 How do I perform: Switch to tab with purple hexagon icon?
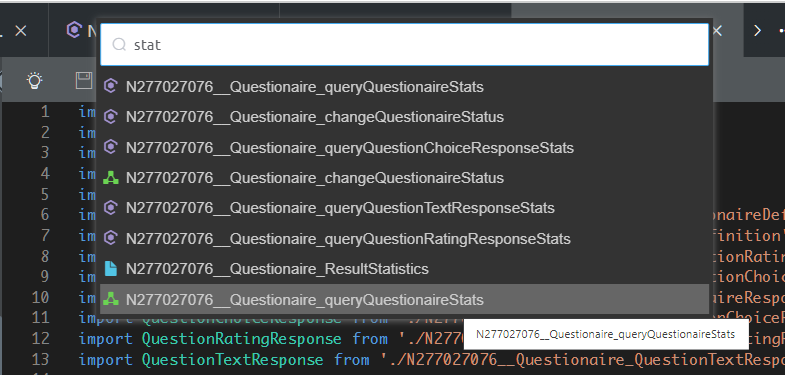74,30
